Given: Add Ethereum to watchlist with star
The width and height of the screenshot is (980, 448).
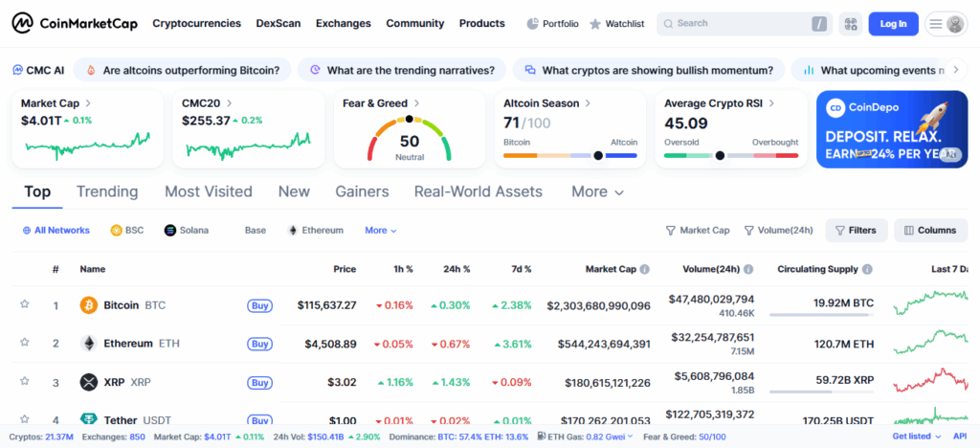Looking at the screenshot, I should tap(24, 343).
